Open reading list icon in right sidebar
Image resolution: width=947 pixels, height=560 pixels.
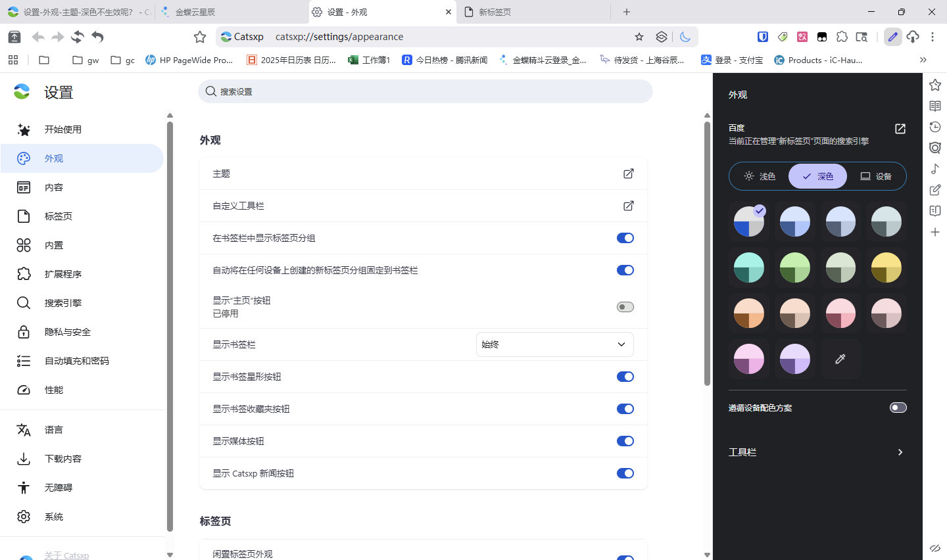935,106
